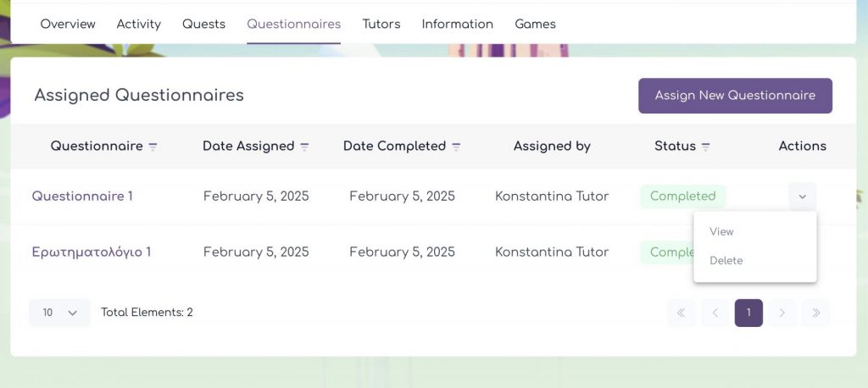Viewport: 868px width, 388px height.
Task: Click the Date Completed filter icon
Action: 456,147
